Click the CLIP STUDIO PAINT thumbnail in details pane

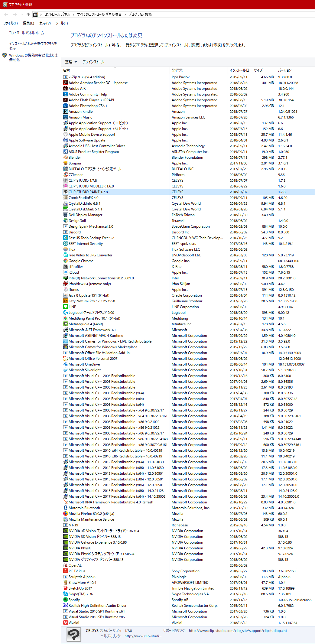74,634
